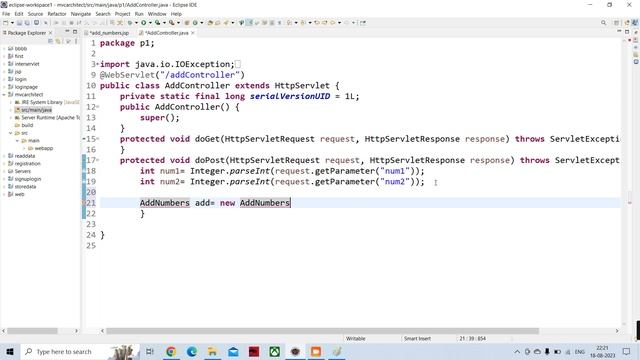Viewport: 640px width, 360px height.
Task: Open Chrome from the taskbar
Action: tap(171, 351)
